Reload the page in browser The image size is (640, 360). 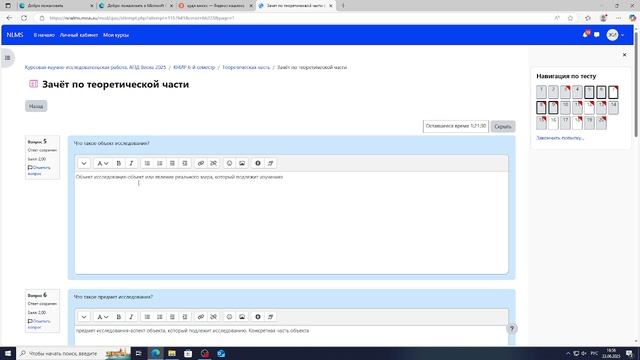(x=24, y=18)
